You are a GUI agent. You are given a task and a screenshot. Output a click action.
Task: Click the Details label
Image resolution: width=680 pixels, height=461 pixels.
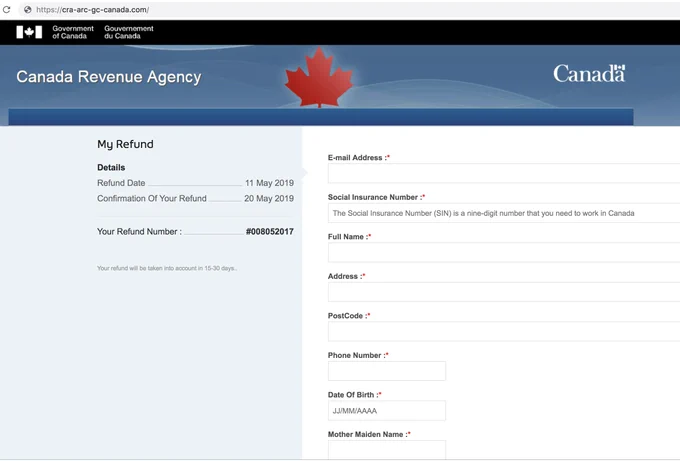point(111,167)
